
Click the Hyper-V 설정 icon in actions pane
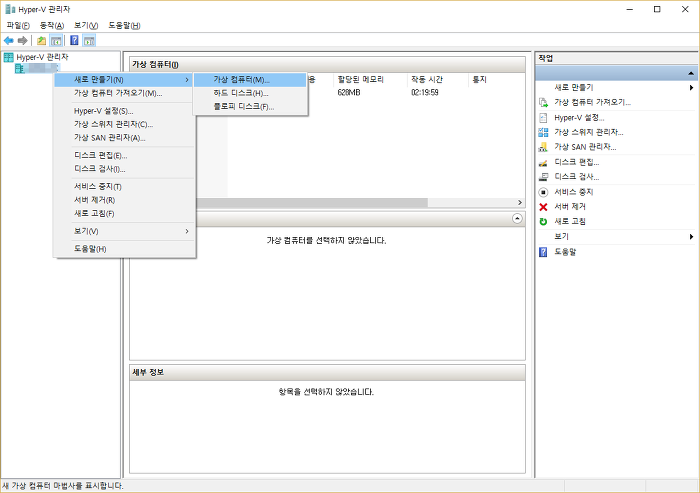coord(543,118)
